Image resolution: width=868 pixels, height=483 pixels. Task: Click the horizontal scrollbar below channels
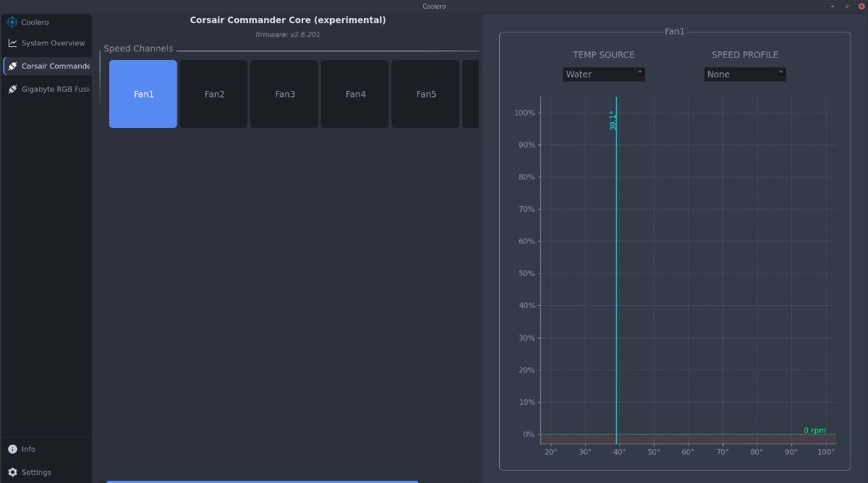[x=262, y=481]
